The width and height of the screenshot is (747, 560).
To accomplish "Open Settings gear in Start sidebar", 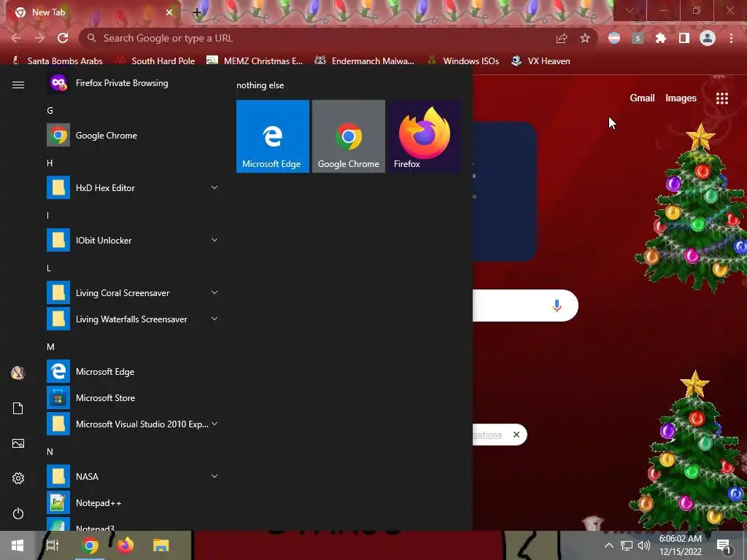I will (18, 478).
